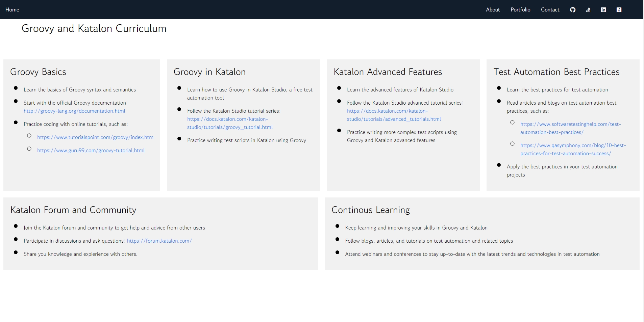
Task: Open the groovy-lang.org documentation link
Action: (74, 111)
